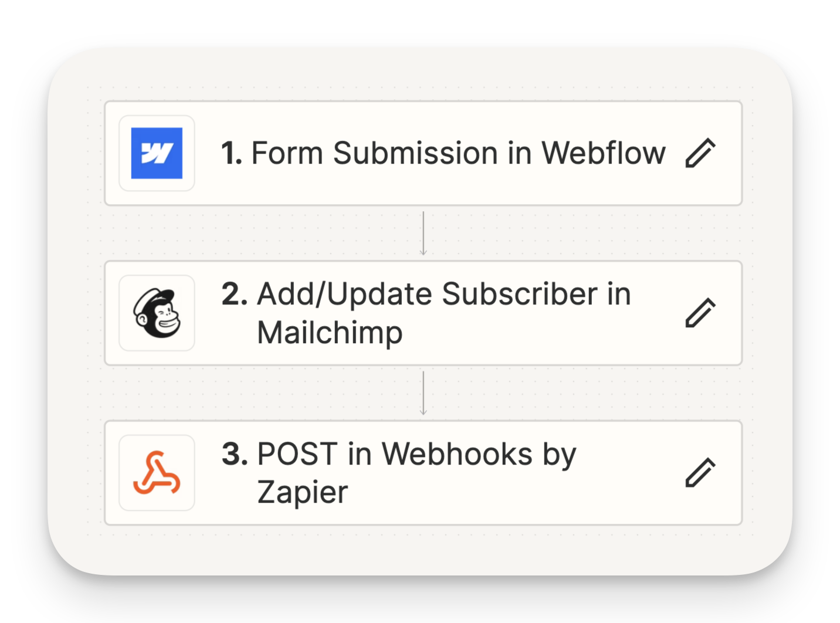840x623 pixels.
Task: Click the step number "1." label
Action: 232,154
